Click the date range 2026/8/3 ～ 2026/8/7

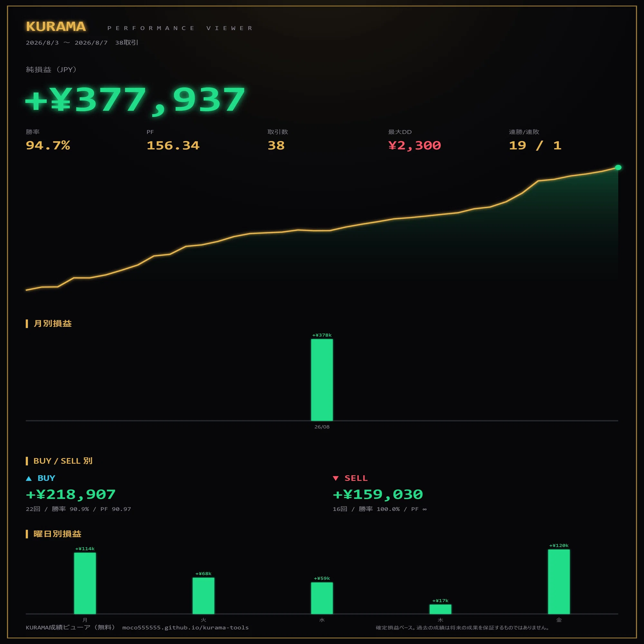point(67,43)
